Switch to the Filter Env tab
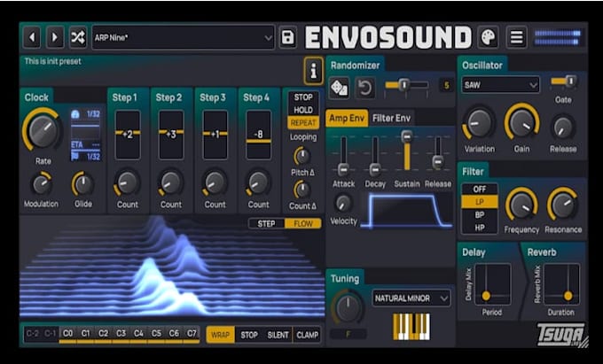 (391, 119)
